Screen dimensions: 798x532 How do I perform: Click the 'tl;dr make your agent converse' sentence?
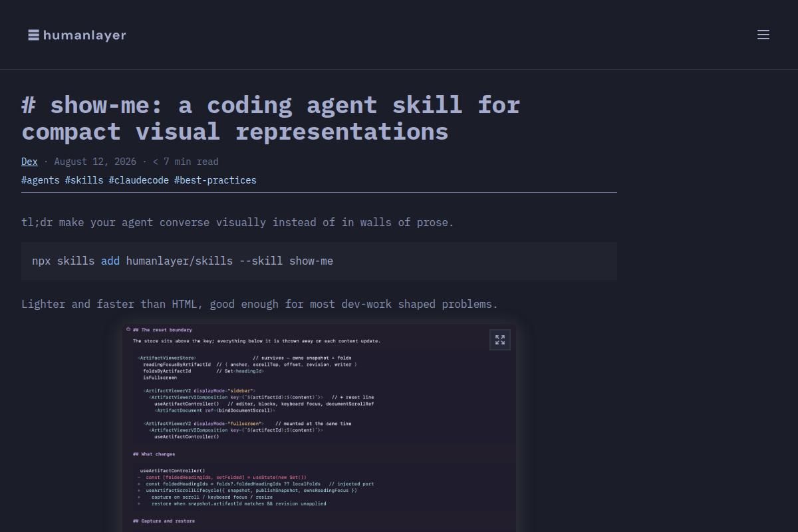pyautogui.click(x=237, y=222)
